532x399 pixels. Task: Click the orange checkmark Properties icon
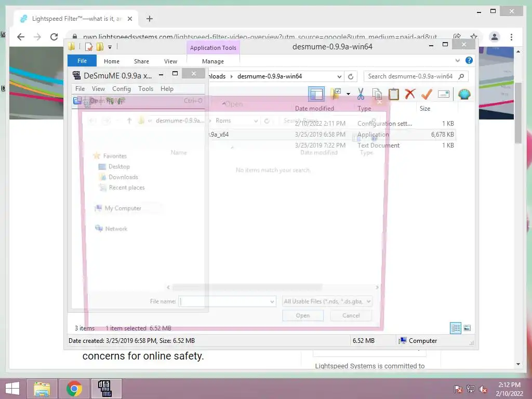[x=427, y=94]
